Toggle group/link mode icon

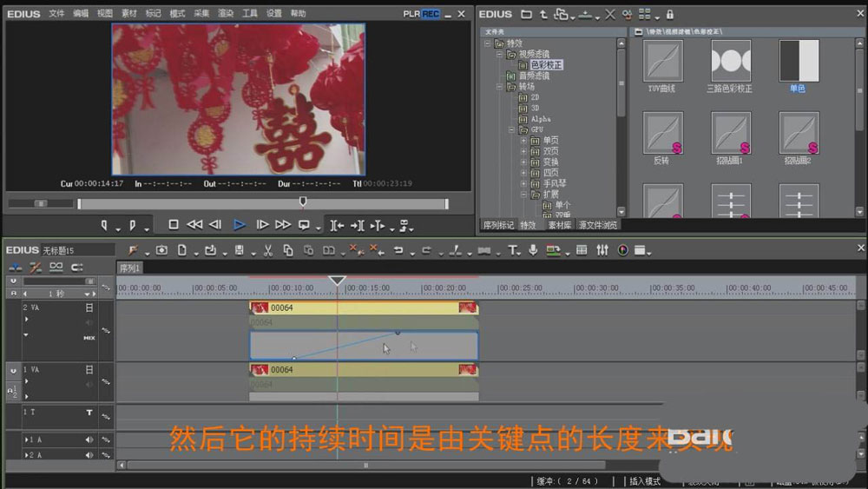[x=56, y=268]
